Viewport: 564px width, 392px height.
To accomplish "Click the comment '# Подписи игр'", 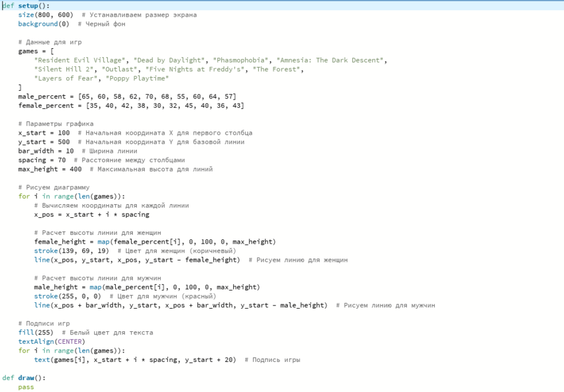I will click(x=44, y=324).
